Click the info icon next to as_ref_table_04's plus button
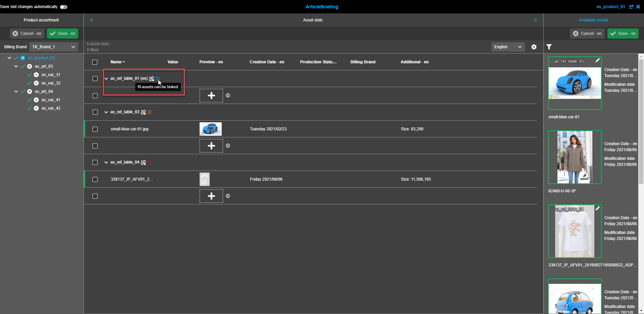 (x=228, y=196)
